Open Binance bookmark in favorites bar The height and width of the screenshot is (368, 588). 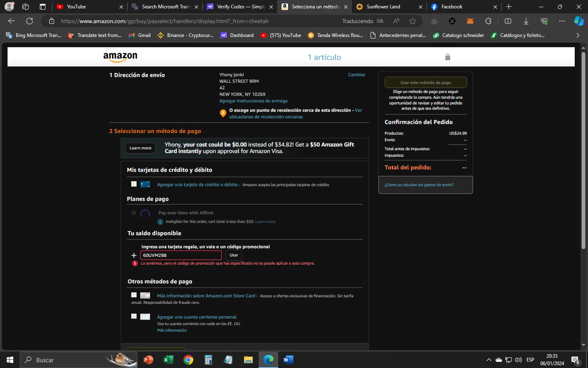(x=185, y=35)
